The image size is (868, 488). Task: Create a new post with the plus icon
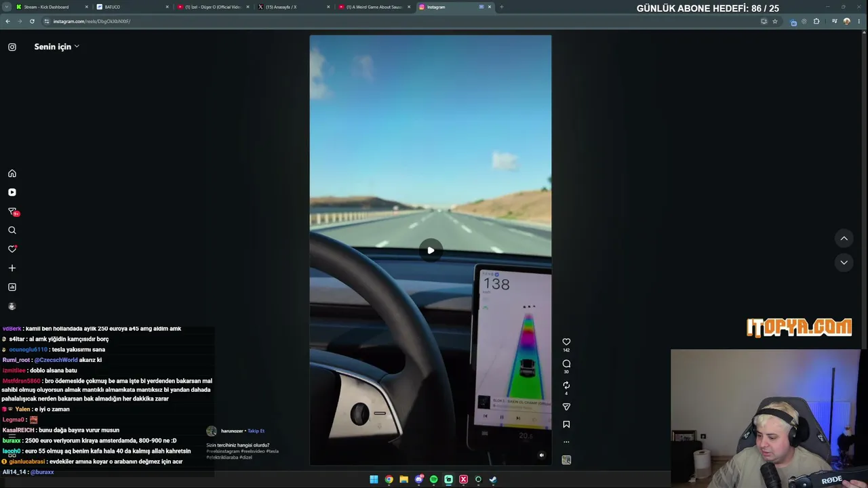[x=12, y=268]
